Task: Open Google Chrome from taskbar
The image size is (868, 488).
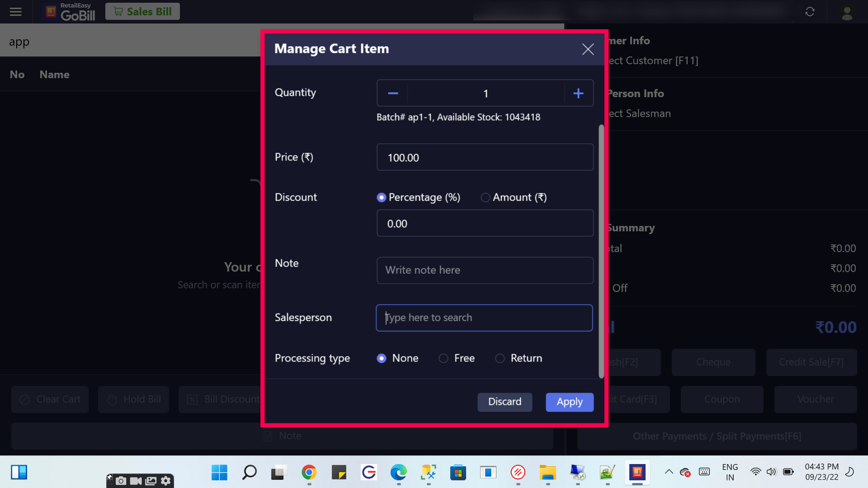Action: tap(309, 473)
